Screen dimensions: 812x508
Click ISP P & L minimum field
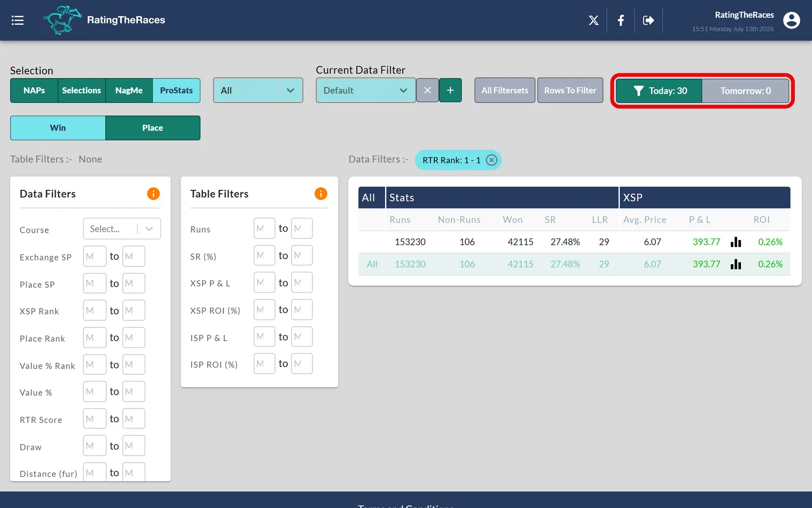[264, 336]
